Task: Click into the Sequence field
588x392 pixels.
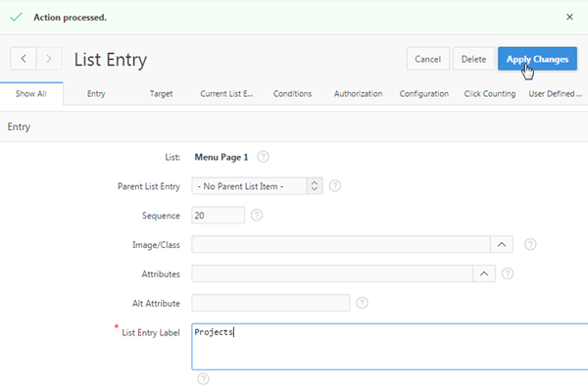Action: point(218,216)
